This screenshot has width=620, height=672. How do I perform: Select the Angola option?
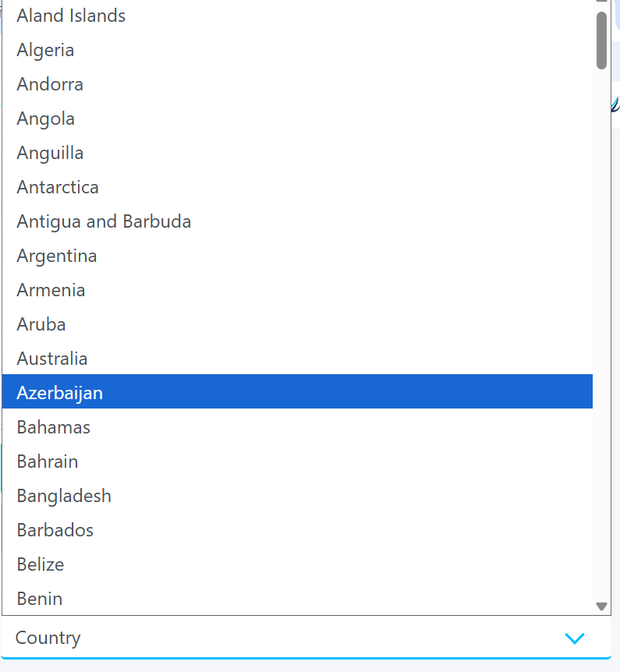click(x=46, y=118)
